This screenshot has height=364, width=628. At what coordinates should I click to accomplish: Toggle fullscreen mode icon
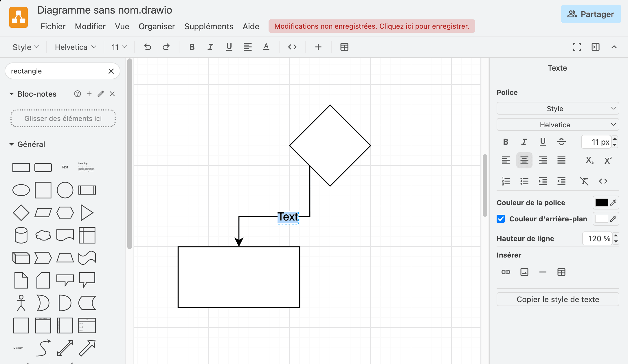point(577,47)
